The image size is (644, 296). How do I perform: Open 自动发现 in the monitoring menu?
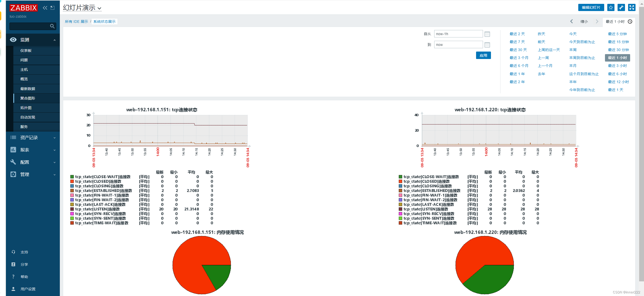point(36,117)
